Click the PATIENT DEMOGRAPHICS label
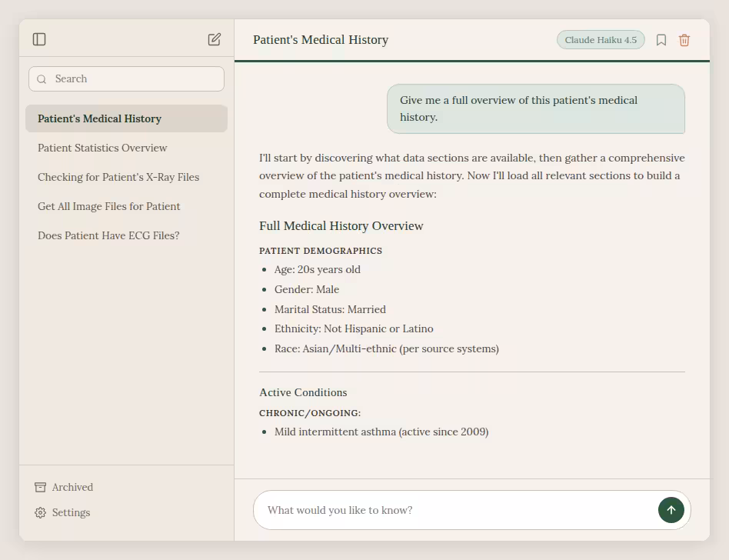This screenshot has height=560, width=729. click(x=321, y=251)
